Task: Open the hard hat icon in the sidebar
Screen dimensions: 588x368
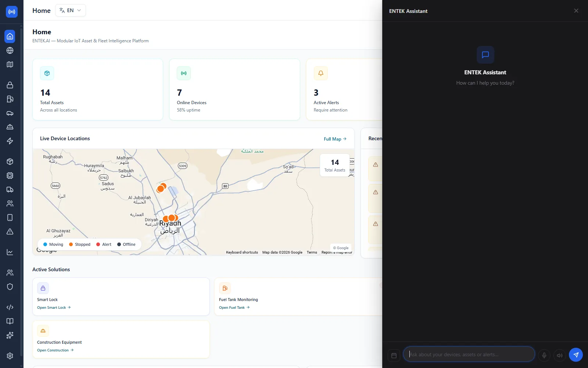Action: [10, 127]
